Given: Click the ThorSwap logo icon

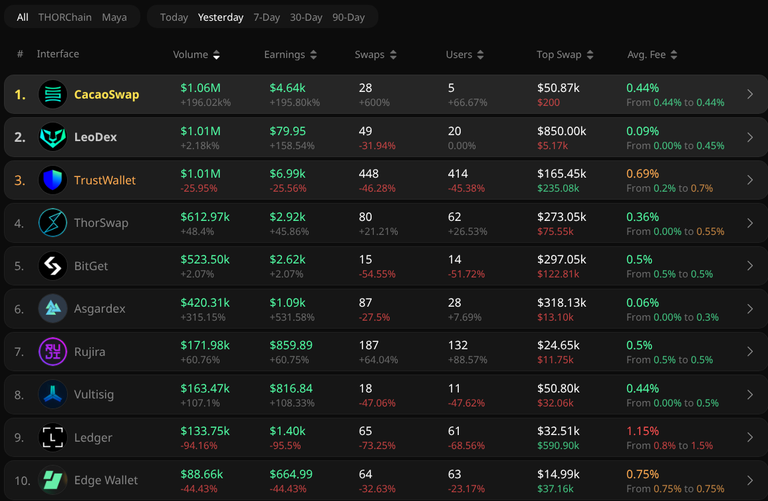Looking at the screenshot, I should pos(53,223).
